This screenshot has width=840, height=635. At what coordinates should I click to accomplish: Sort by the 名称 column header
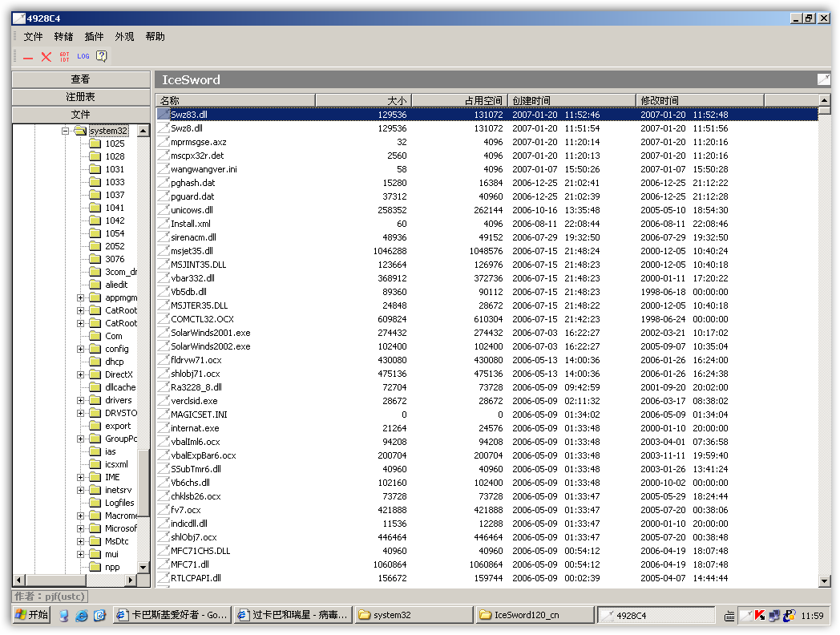pos(235,100)
